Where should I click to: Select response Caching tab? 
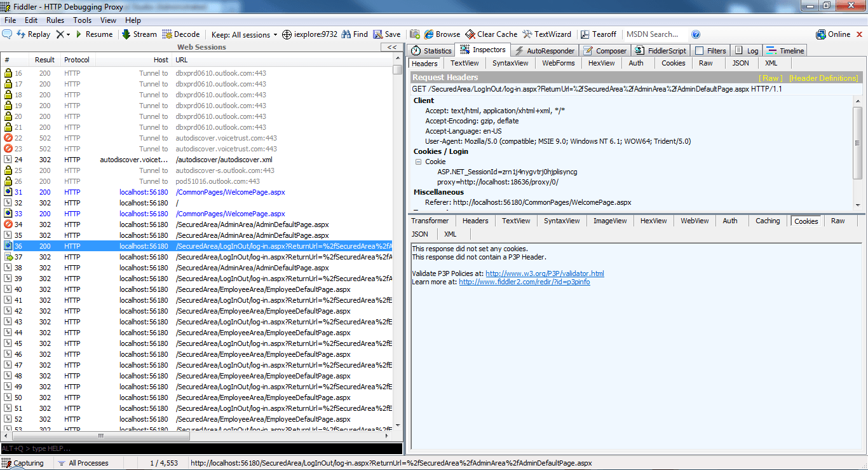tap(768, 221)
